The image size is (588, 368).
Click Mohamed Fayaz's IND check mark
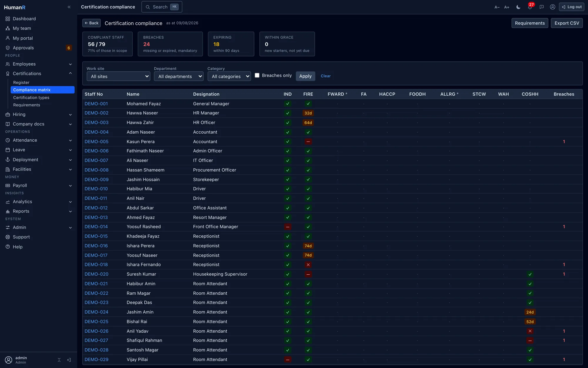pos(288,104)
